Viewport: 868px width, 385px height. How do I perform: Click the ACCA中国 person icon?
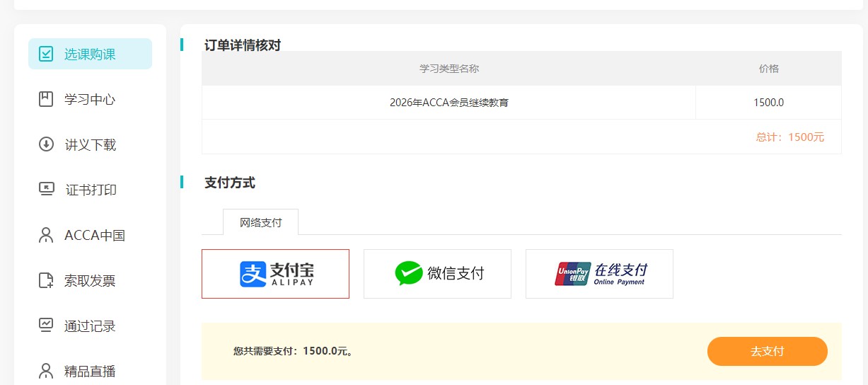[46, 235]
